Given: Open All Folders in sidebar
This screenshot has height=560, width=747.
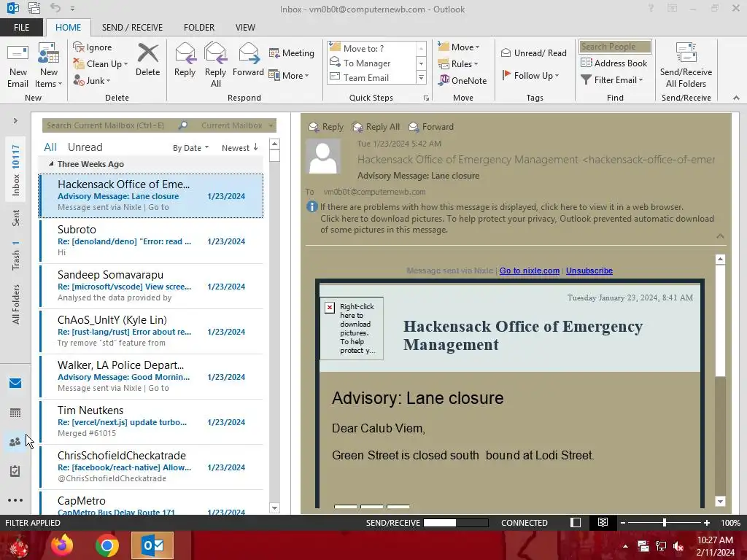Looking at the screenshot, I should [x=16, y=304].
